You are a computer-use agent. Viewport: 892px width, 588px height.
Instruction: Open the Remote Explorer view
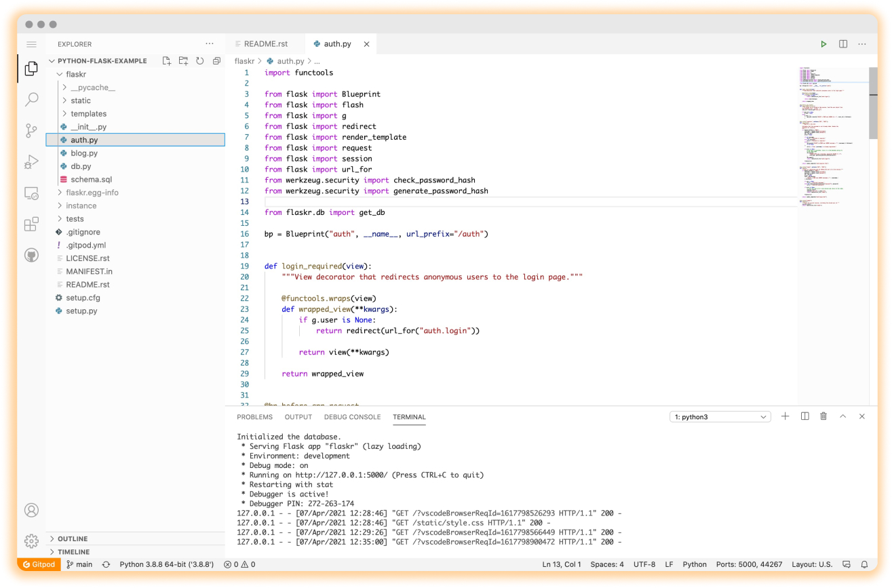pyautogui.click(x=31, y=193)
